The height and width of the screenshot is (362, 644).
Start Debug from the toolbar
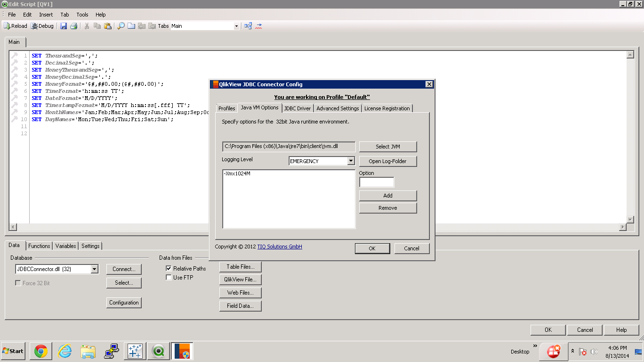tap(42, 26)
